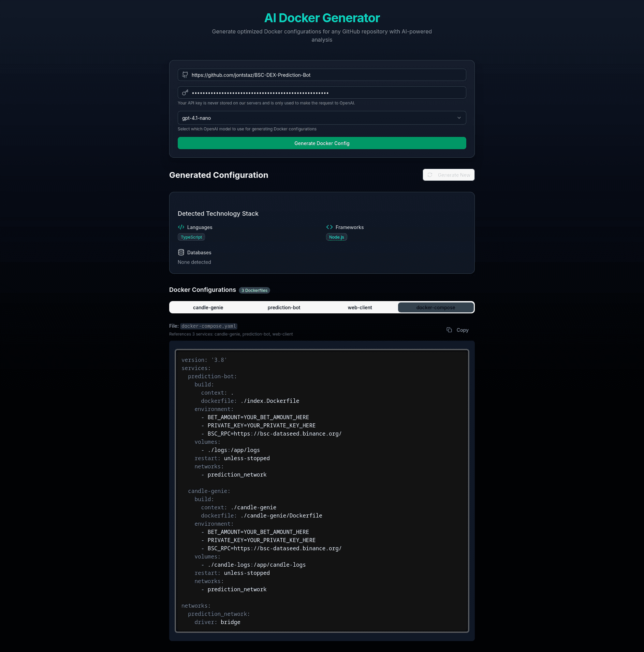This screenshot has width=644, height=652.
Task: Click the Generate New button
Action: [449, 175]
